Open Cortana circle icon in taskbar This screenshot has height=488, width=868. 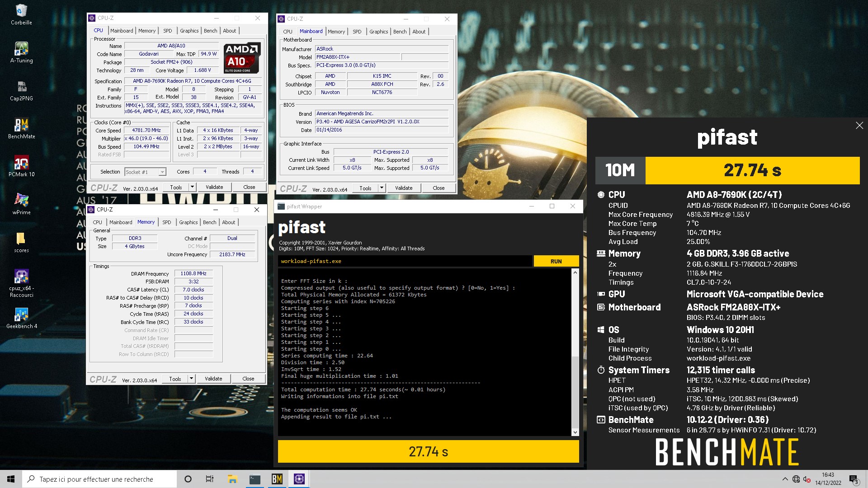click(188, 479)
